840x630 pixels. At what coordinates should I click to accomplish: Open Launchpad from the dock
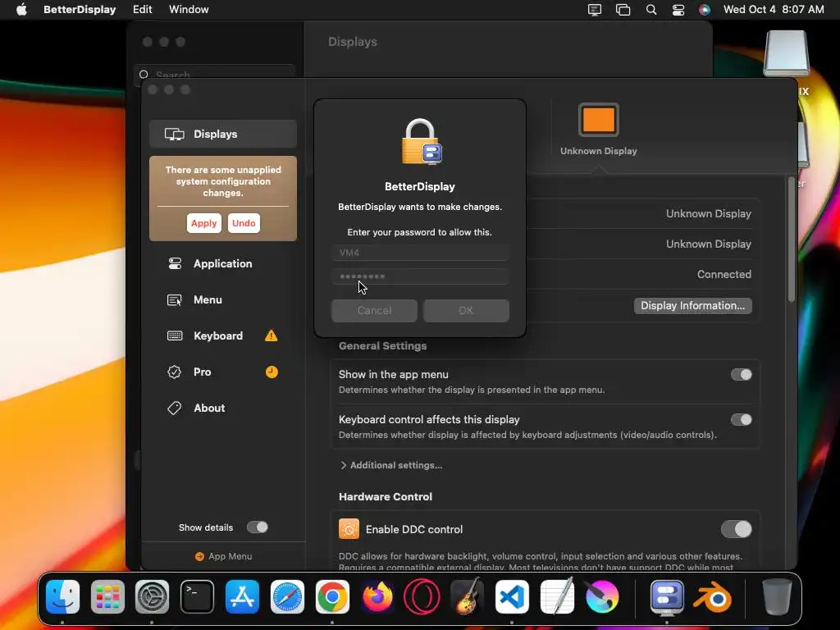(x=107, y=596)
